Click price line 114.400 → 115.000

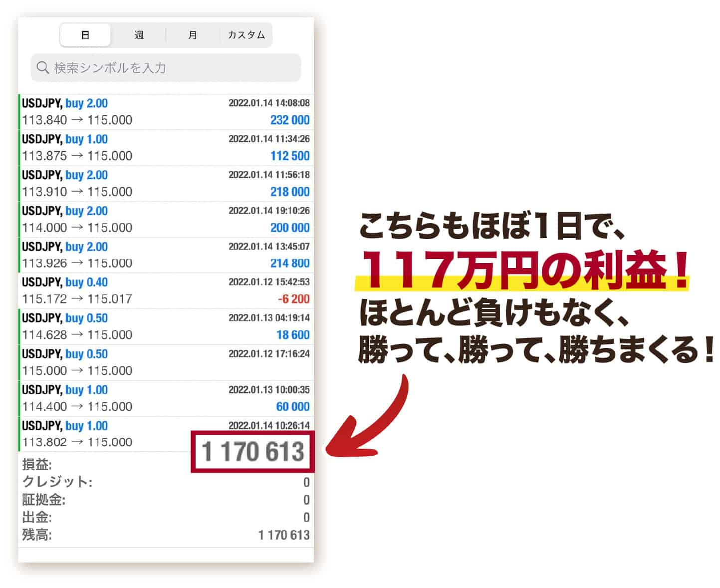pos(77,407)
